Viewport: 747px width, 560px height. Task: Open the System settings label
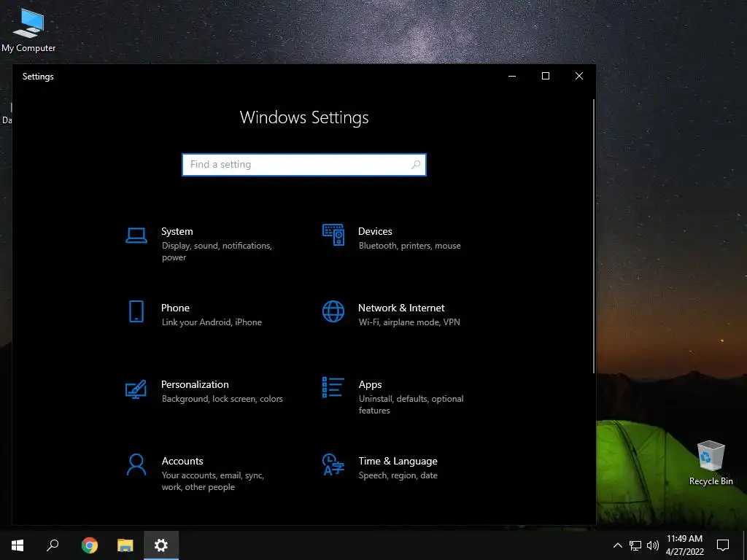[x=177, y=231]
